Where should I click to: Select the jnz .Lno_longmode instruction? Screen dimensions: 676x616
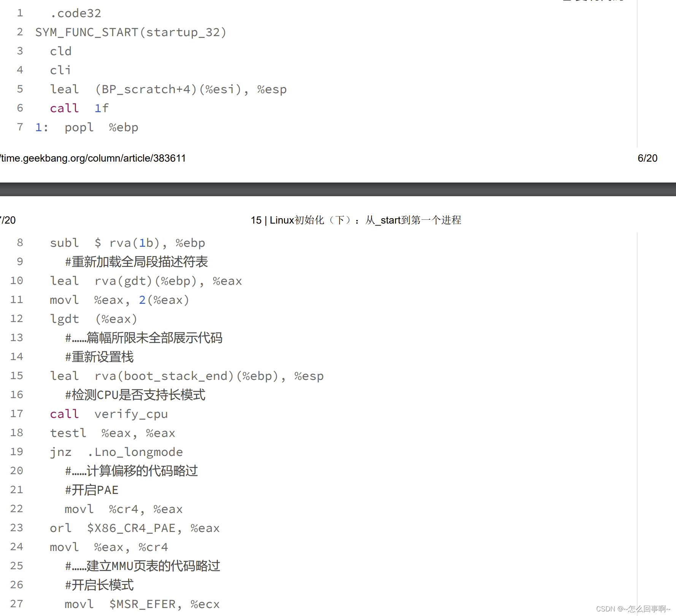point(116,452)
